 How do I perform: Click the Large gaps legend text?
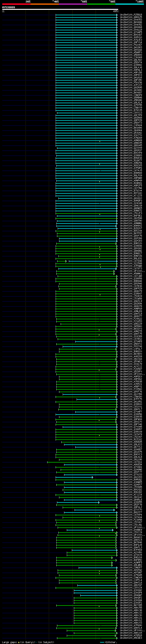pyautogui.click(x=10, y=642)
